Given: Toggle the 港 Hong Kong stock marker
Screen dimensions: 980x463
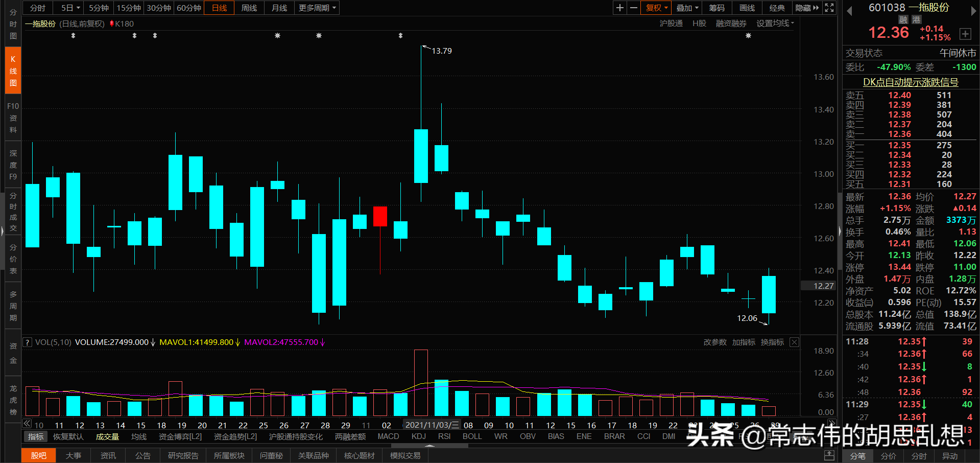Looking at the screenshot, I should click(916, 19).
